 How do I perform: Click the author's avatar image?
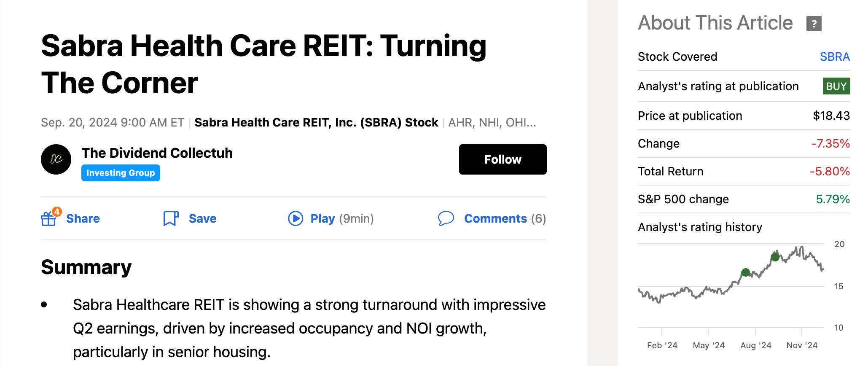pyautogui.click(x=56, y=159)
